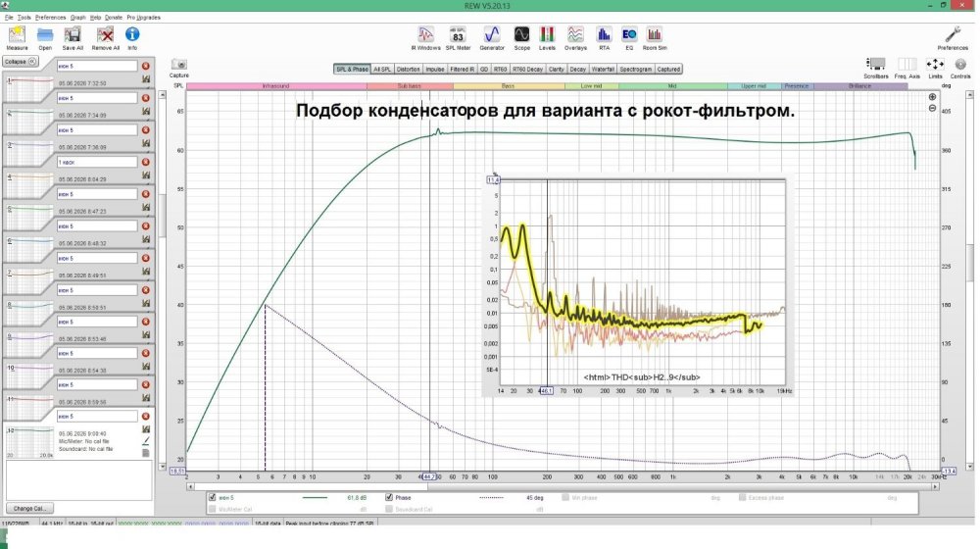
Task: Select measurement thumbnail number 4
Action: 28,185
